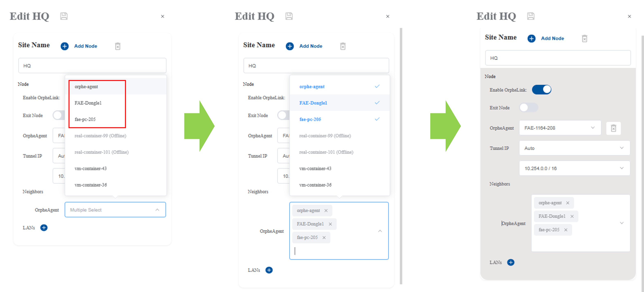Remove the FAE-Dongle1 tag in the right panel
This screenshot has width=644, height=292.
pyautogui.click(x=572, y=216)
